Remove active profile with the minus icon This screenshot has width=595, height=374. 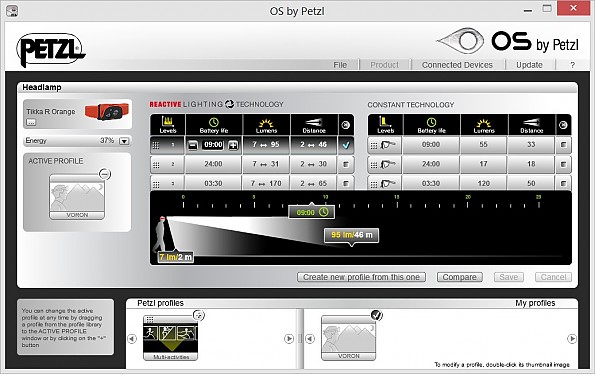click(104, 174)
